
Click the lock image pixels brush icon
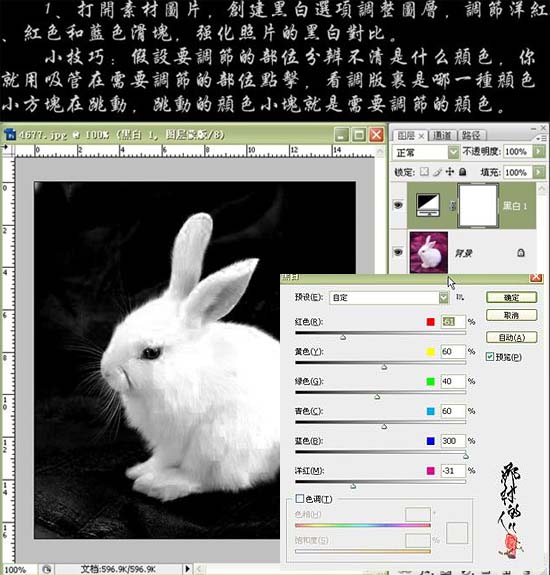click(x=437, y=171)
